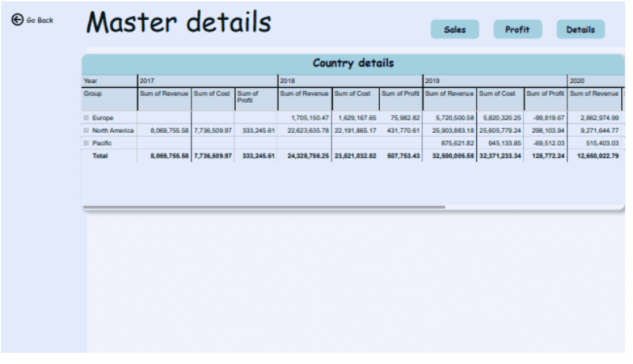Select the Europe row label

click(104, 119)
